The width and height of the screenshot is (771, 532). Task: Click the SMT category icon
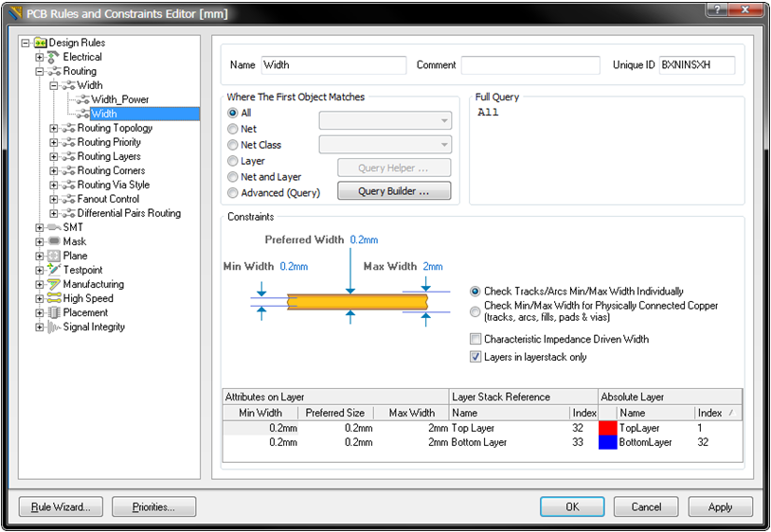click(54, 227)
